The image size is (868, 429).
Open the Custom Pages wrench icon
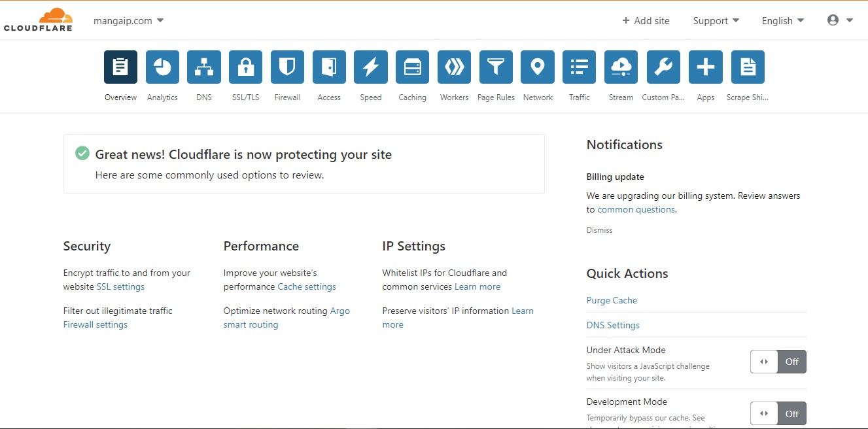coord(663,67)
